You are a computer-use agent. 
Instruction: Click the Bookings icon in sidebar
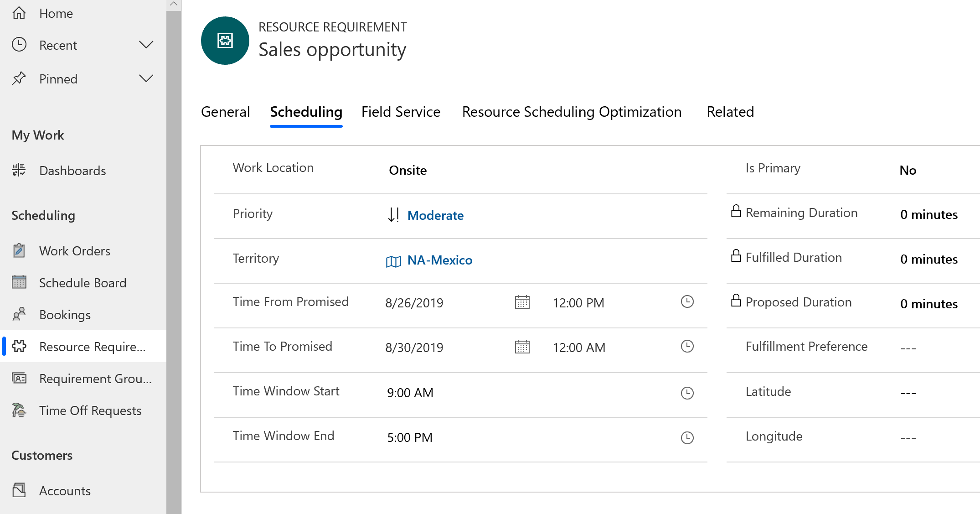pos(20,315)
